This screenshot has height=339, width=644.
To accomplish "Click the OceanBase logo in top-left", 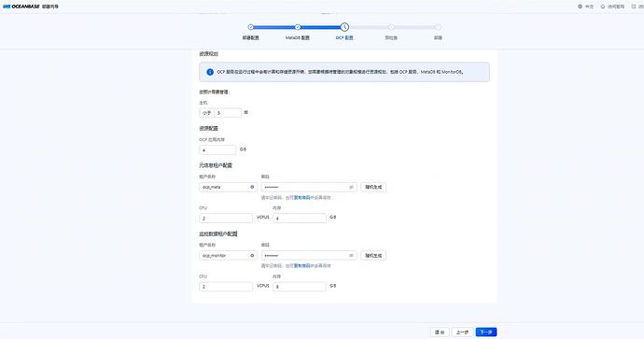I will tap(21, 7).
